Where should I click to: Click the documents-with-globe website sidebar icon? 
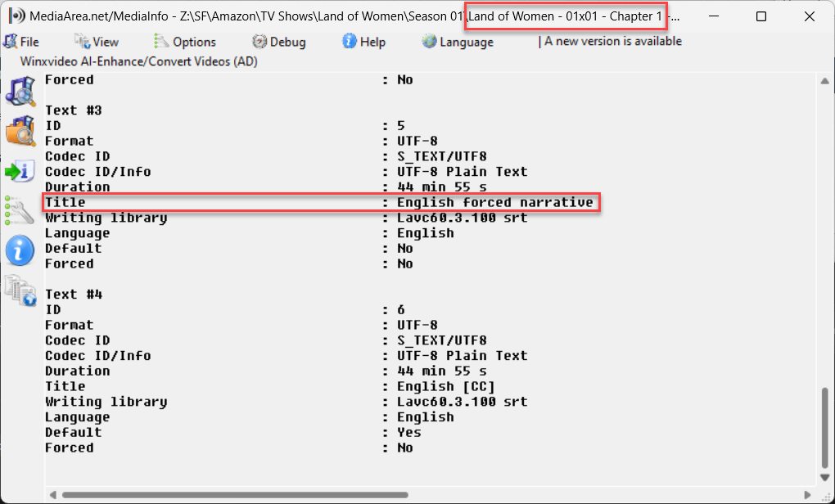tap(20, 290)
